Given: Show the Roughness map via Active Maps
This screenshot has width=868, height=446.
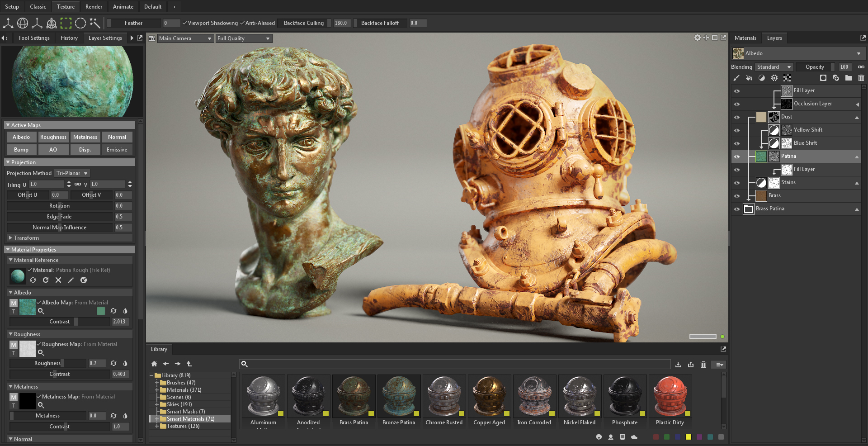Looking at the screenshot, I should [53, 137].
